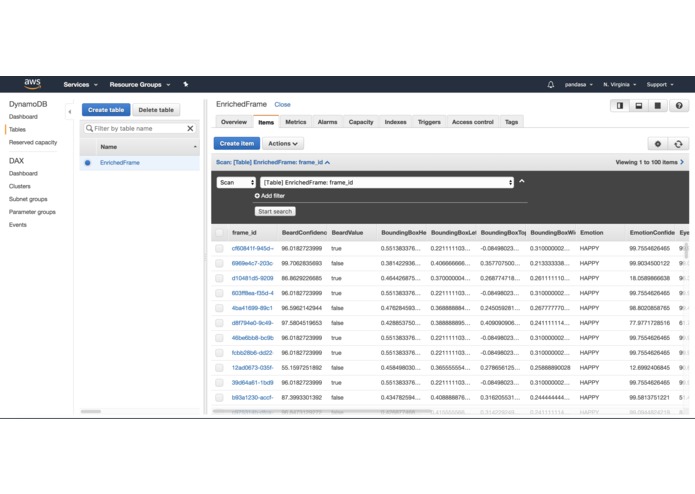The image size is (695, 494).
Task: Open item b93a1230-accf link
Action: tap(252, 397)
